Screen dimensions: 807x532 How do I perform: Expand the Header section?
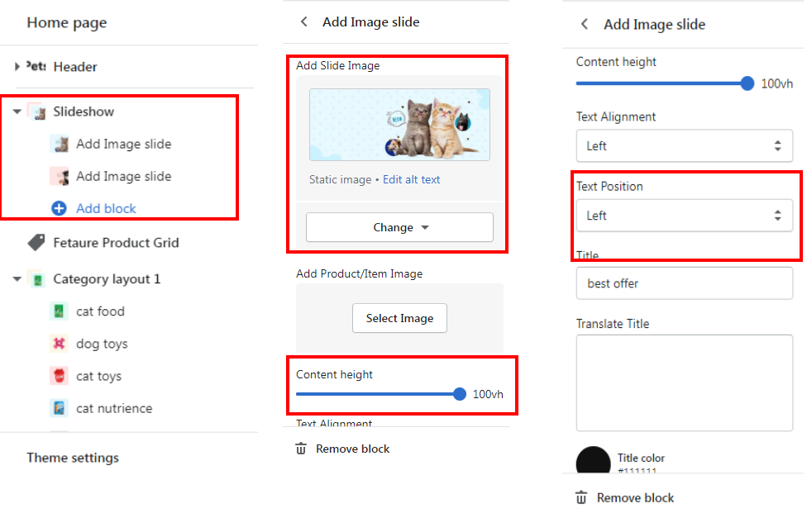[17, 67]
